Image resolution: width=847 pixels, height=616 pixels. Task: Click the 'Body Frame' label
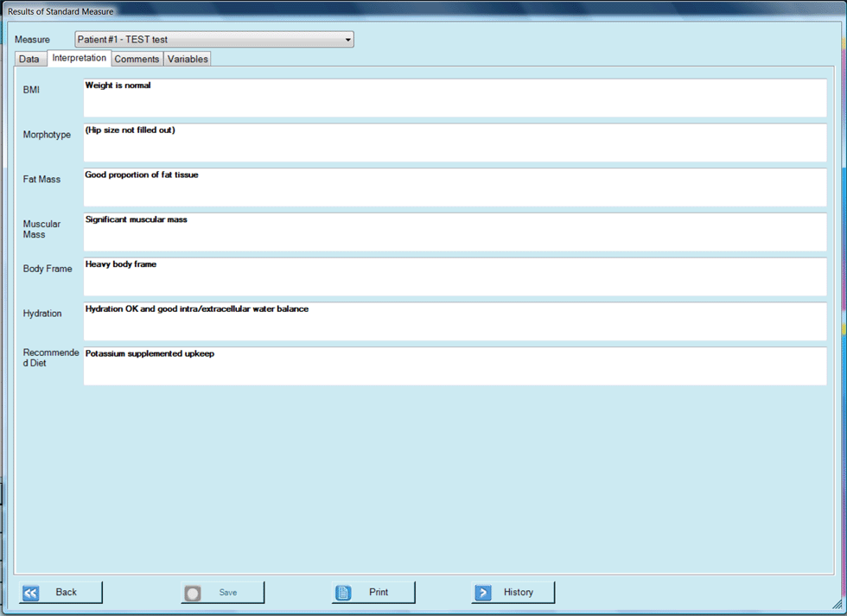pos(48,269)
